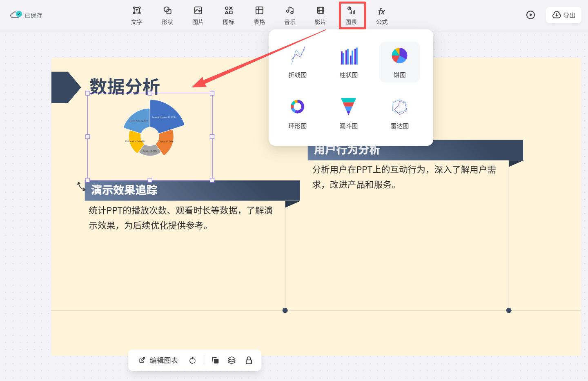
Task: Open the 文字 text tool
Action: coord(137,15)
